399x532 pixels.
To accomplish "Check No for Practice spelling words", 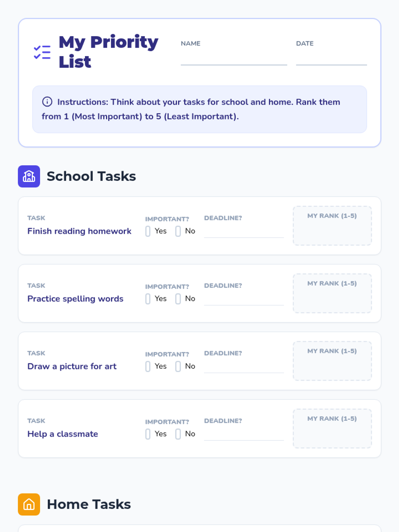I will click(x=178, y=299).
